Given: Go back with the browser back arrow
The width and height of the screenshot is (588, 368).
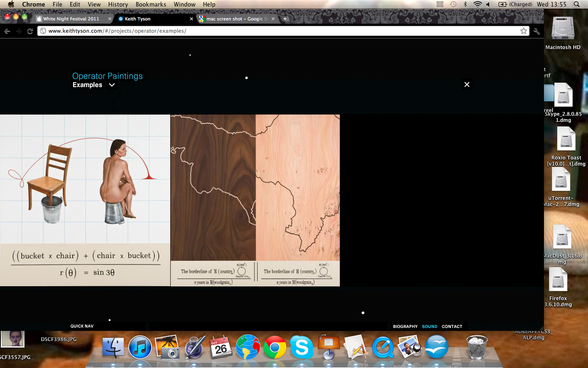Looking at the screenshot, I should coord(7,31).
